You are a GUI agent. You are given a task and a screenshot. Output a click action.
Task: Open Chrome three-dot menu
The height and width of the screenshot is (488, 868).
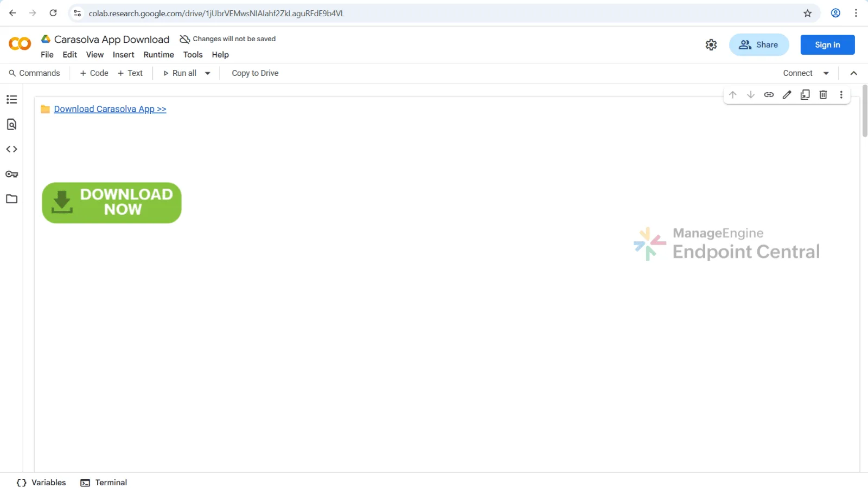[x=856, y=13]
